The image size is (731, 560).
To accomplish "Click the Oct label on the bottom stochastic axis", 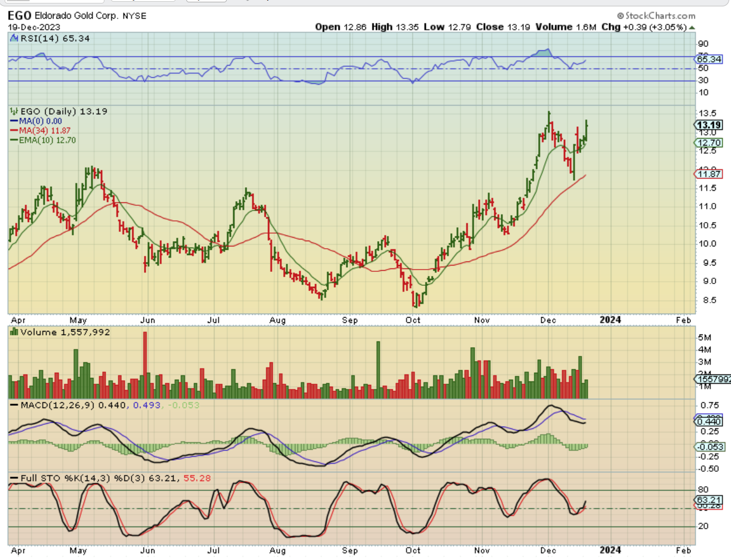I will 413,550.
